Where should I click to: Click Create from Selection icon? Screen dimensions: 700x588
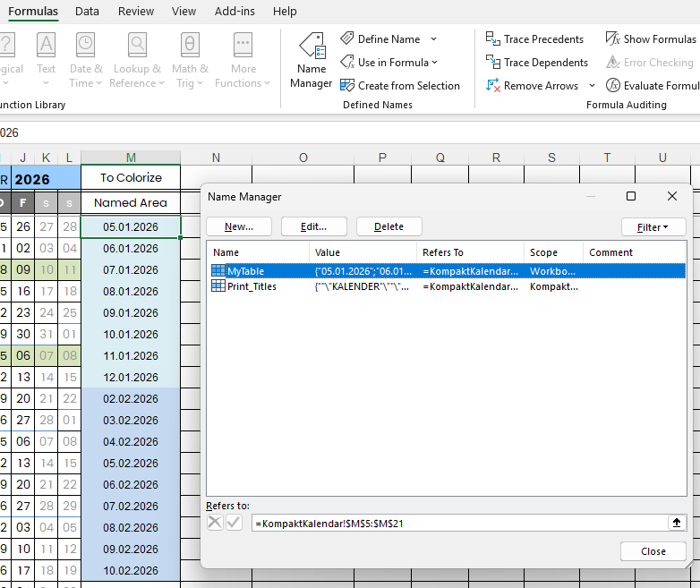pyautogui.click(x=348, y=86)
